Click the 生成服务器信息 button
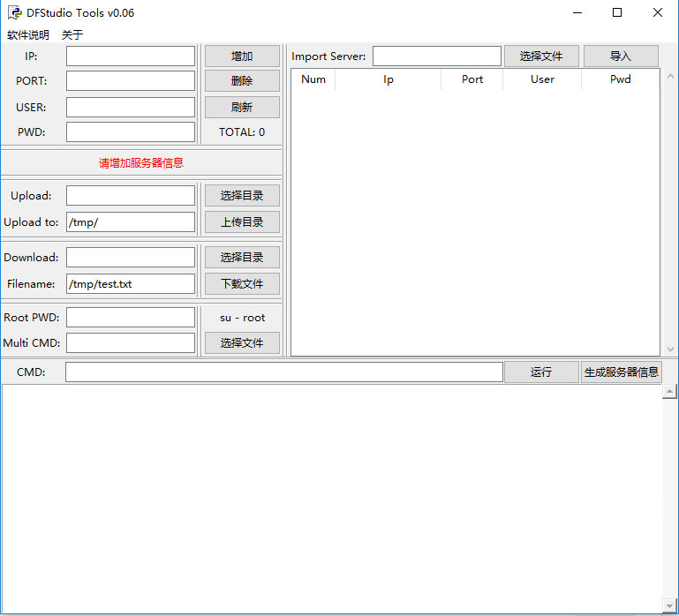The width and height of the screenshot is (679, 616). click(622, 372)
